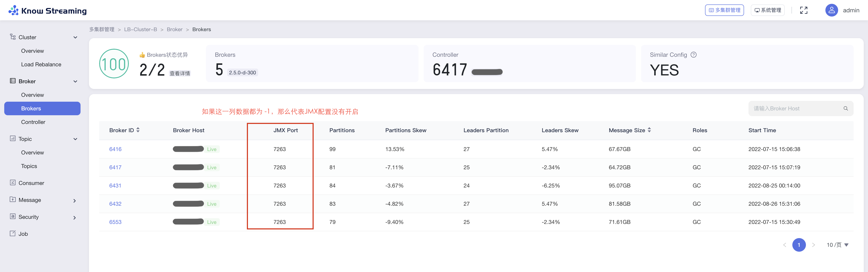Open Load Rebalance menu item
The width and height of the screenshot is (868, 272).
click(x=41, y=64)
